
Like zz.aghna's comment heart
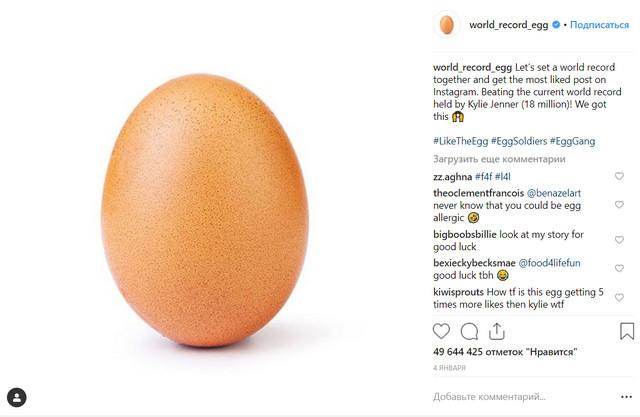[619, 176]
